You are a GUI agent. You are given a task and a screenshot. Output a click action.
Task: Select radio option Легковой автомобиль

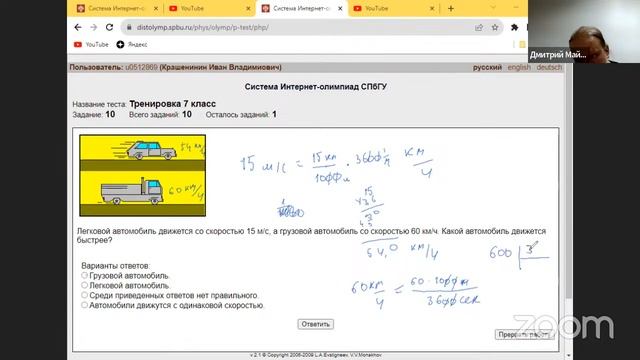[x=84, y=285]
